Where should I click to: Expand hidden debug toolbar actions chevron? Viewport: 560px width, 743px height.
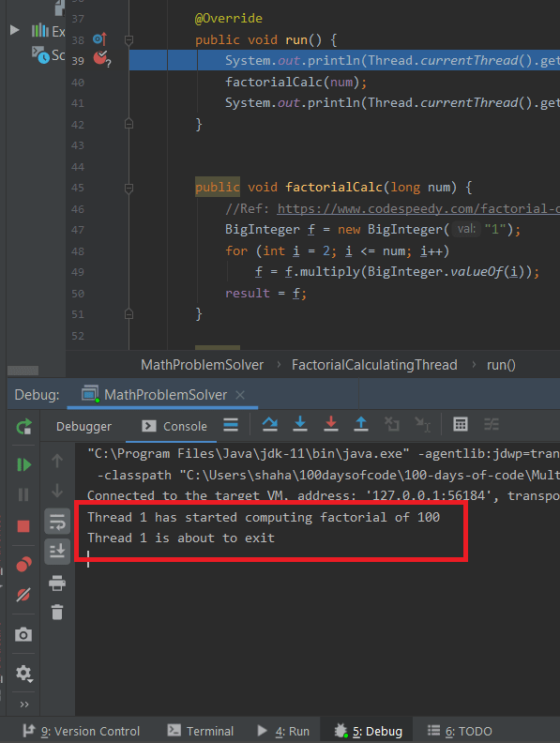24,705
